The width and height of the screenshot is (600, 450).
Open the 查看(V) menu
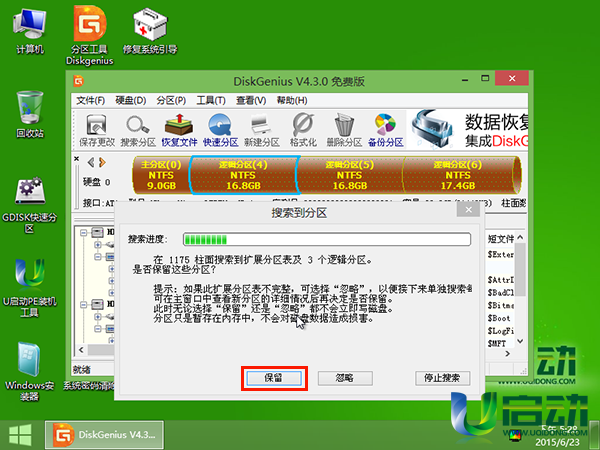click(x=251, y=101)
